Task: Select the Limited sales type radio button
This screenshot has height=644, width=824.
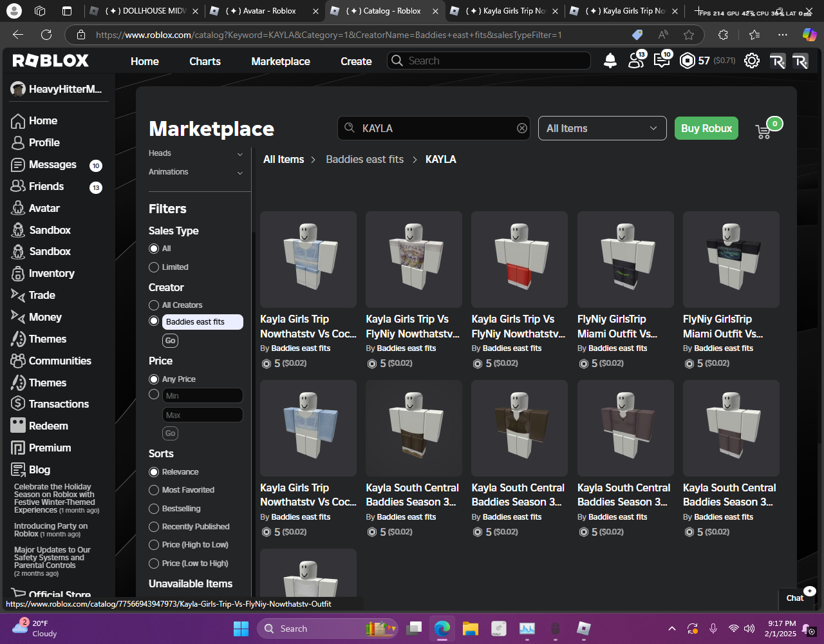Action: 154,267
